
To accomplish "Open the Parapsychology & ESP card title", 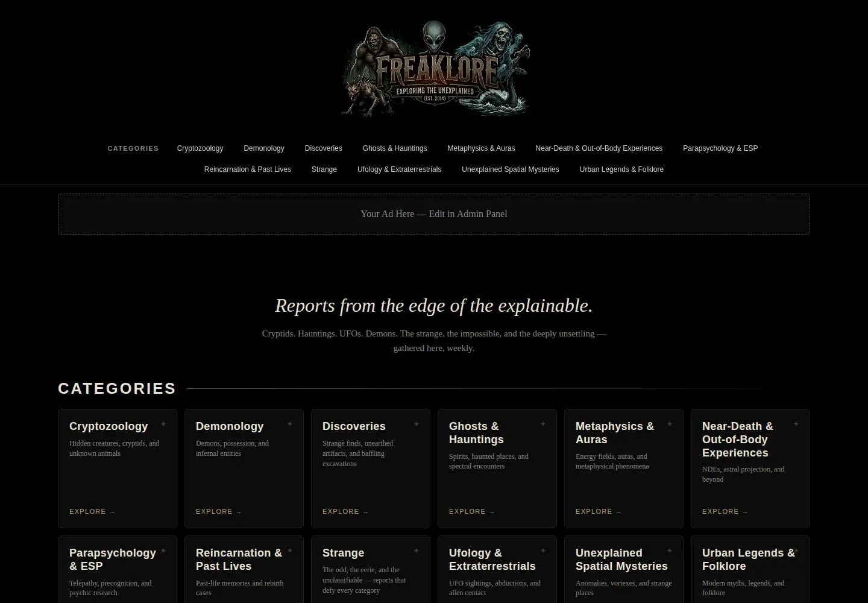I will pos(113,560).
